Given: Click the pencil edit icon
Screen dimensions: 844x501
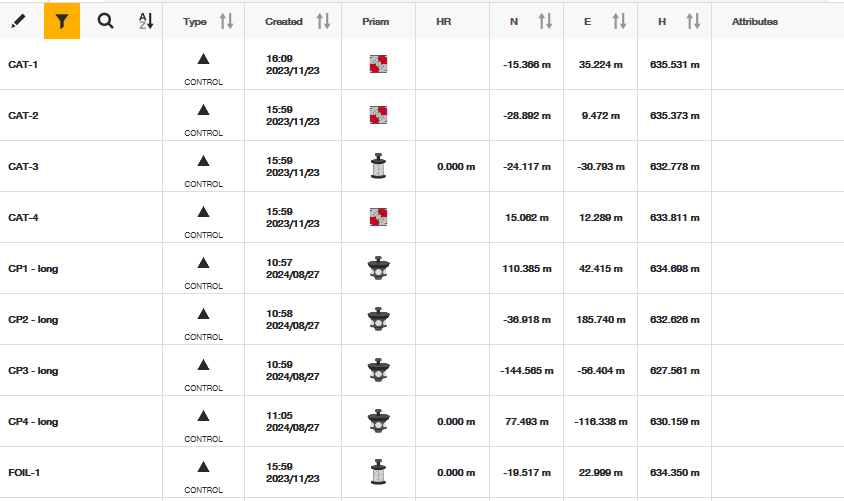Looking at the screenshot, I should (20, 20).
